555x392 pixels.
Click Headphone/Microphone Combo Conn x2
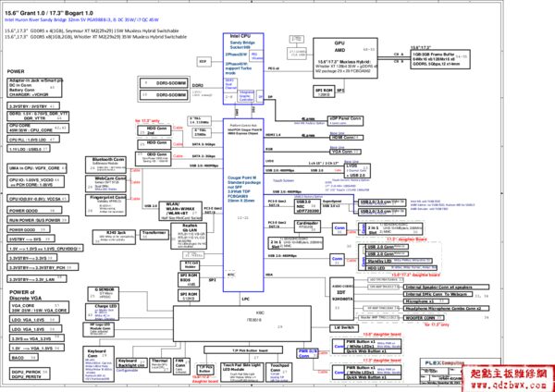point(447,309)
